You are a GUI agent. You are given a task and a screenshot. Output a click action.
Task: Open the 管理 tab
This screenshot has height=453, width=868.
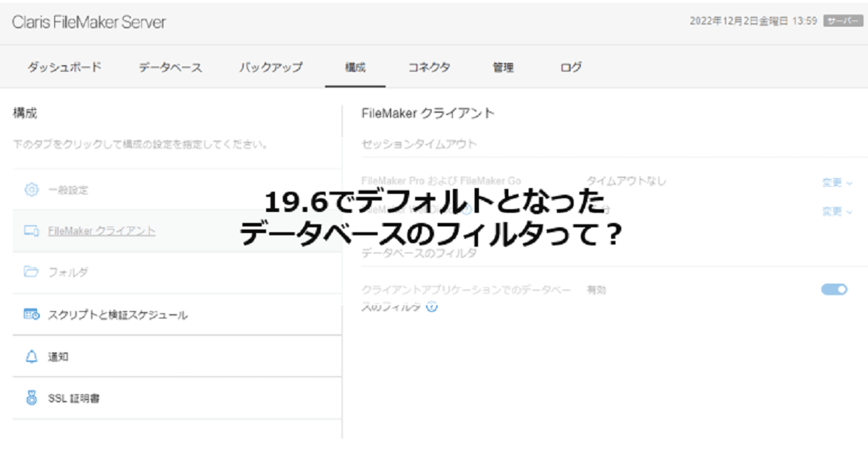(503, 67)
